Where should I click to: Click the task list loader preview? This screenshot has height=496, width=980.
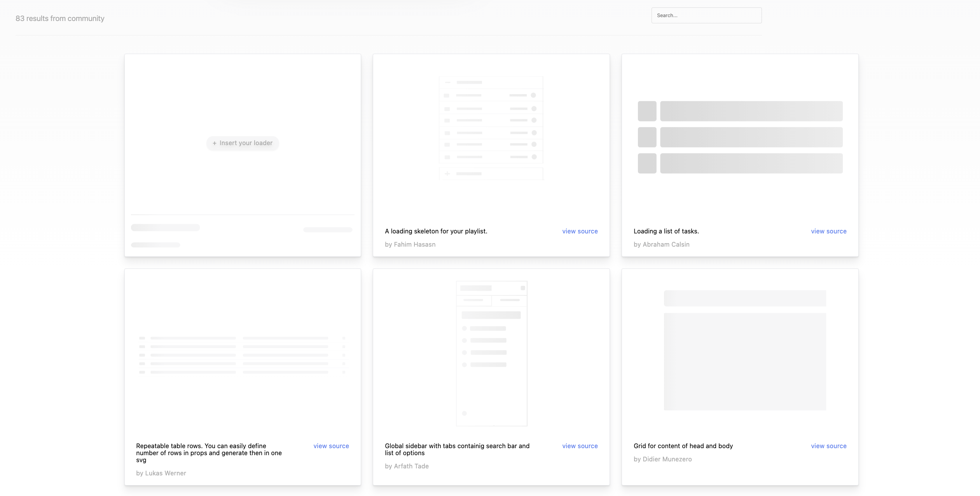pyautogui.click(x=740, y=137)
